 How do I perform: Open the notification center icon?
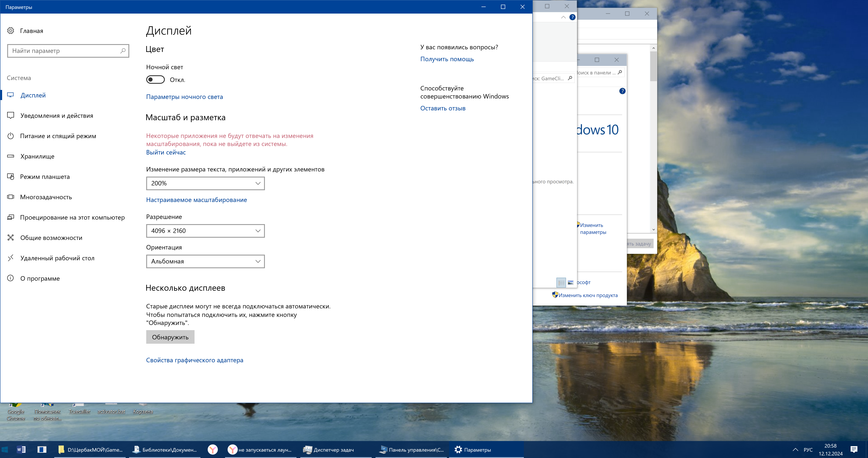point(854,450)
